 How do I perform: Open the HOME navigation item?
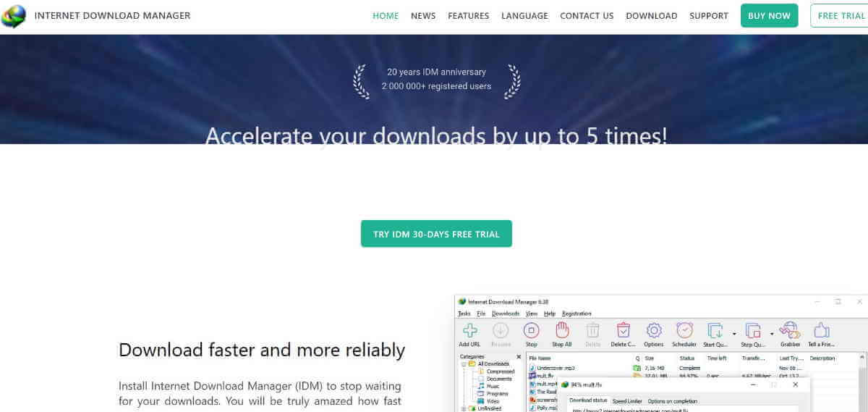pos(386,15)
